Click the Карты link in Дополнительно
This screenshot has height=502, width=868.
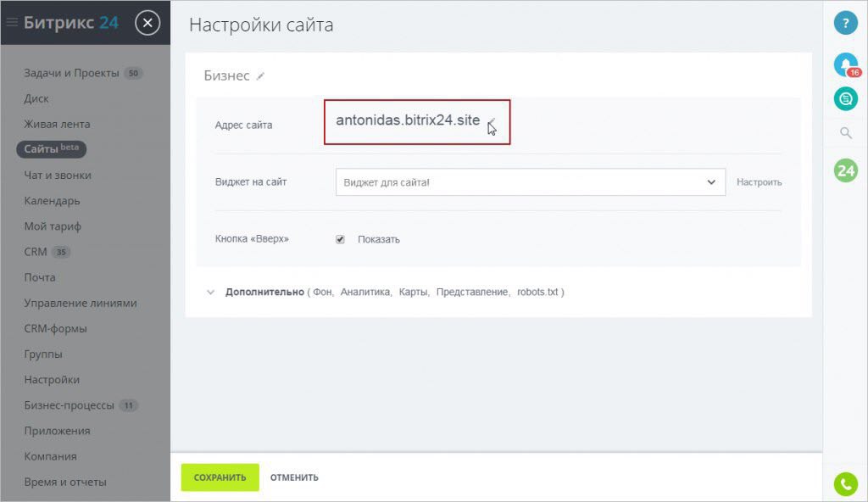[413, 292]
